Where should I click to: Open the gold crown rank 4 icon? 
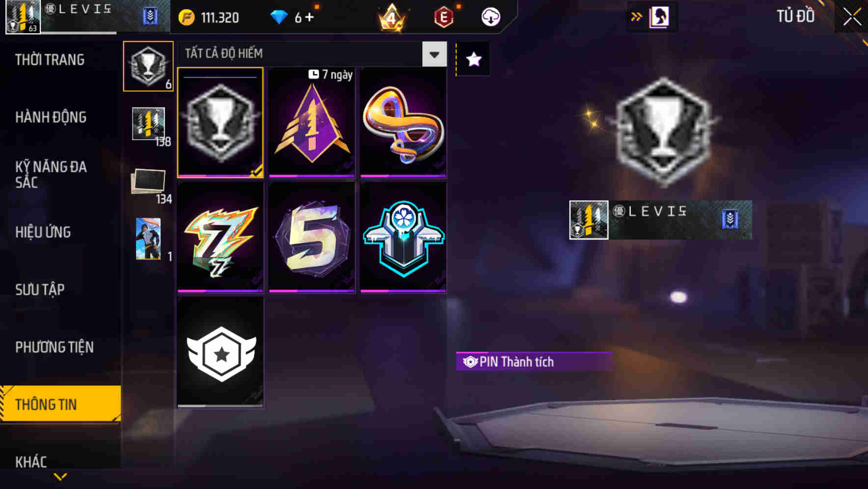click(x=391, y=18)
